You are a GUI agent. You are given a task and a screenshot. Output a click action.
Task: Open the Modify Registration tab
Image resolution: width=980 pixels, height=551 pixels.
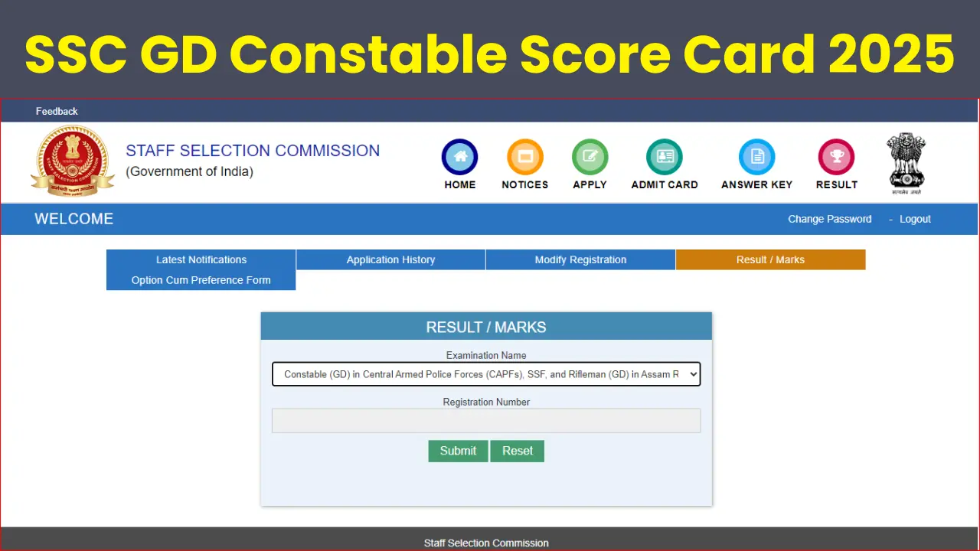[580, 259]
